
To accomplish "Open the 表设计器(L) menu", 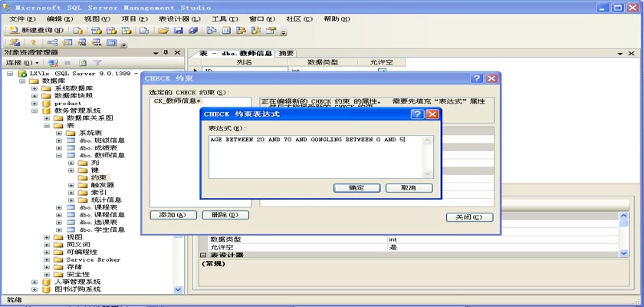I will coord(179,19).
